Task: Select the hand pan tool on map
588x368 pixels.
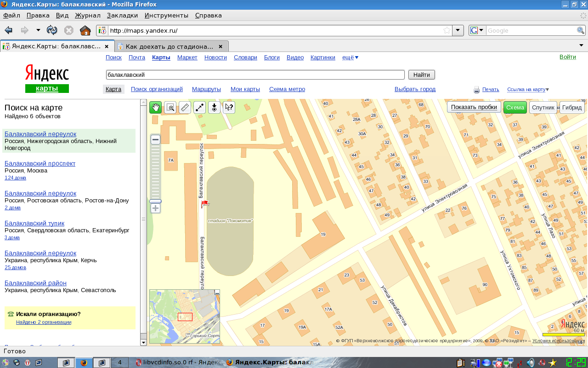Action: pos(156,108)
